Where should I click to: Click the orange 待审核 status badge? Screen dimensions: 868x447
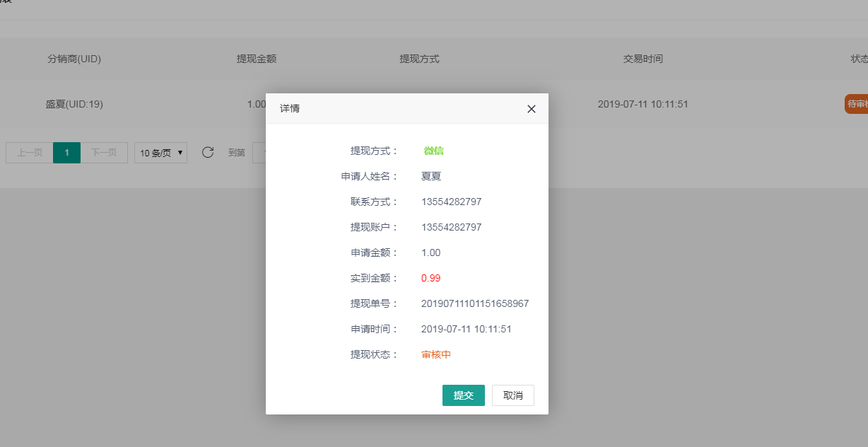857,104
